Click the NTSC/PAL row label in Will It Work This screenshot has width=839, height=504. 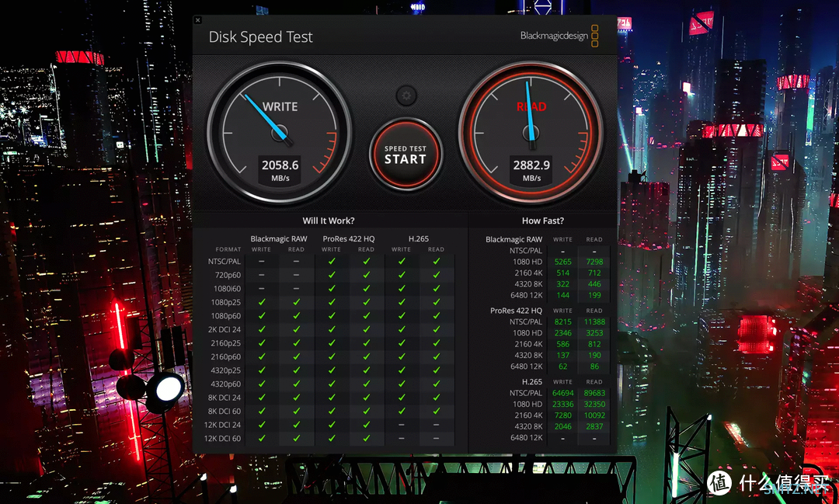[x=225, y=261]
